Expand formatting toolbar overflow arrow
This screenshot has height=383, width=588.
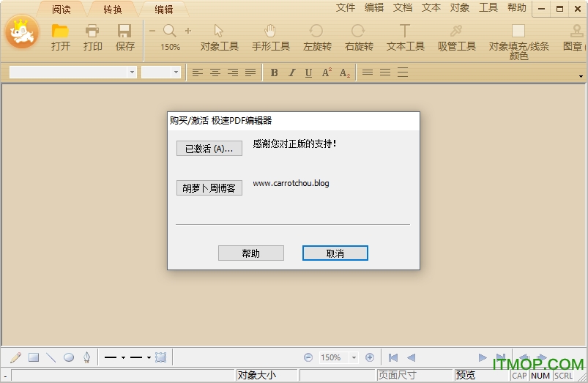tap(581, 76)
